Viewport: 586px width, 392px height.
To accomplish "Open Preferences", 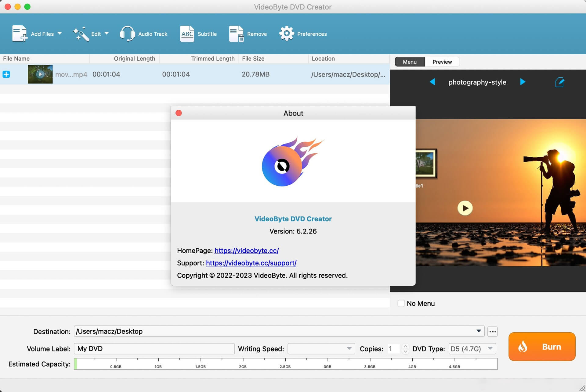I will click(302, 34).
